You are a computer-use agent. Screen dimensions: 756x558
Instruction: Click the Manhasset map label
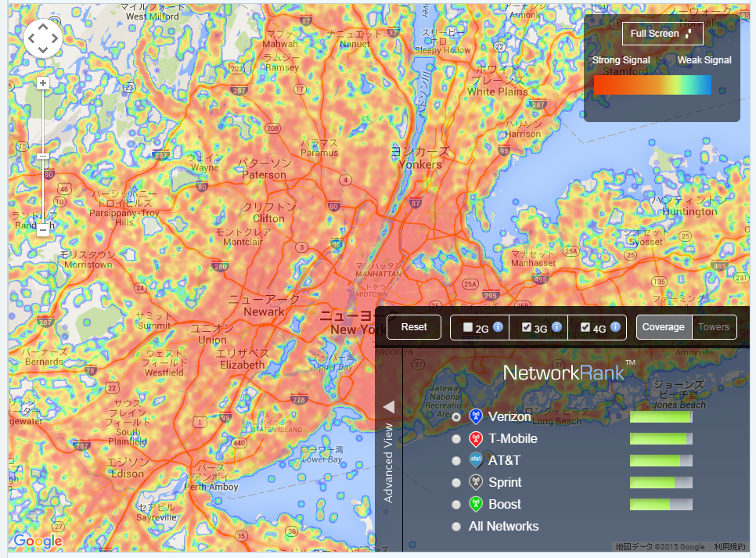tap(533, 263)
